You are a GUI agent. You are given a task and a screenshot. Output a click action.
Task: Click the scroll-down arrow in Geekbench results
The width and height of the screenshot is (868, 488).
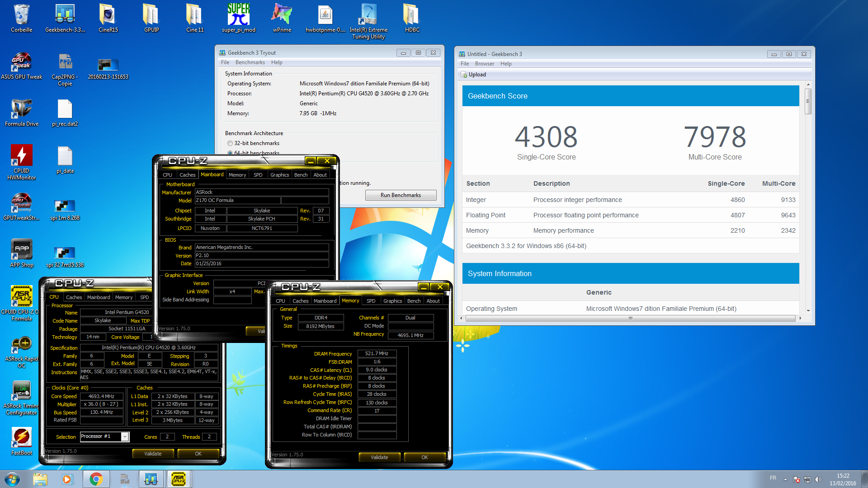(808, 311)
